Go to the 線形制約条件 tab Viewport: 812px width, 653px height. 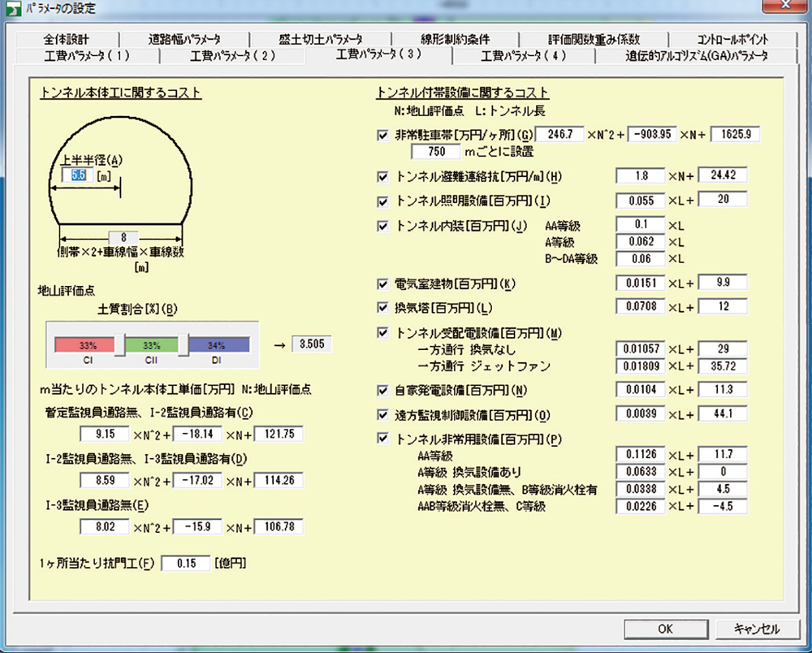pos(456,39)
